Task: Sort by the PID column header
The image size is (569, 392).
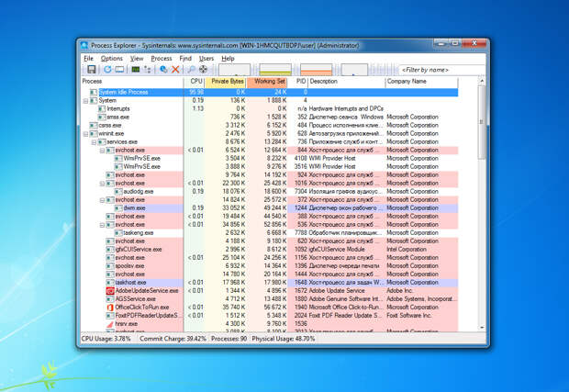Action: [x=298, y=82]
